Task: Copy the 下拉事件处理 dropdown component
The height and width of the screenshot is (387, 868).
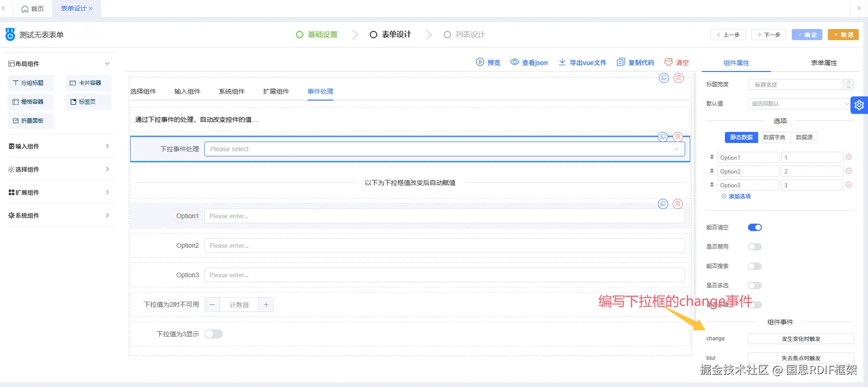Action: pos(663,137)
